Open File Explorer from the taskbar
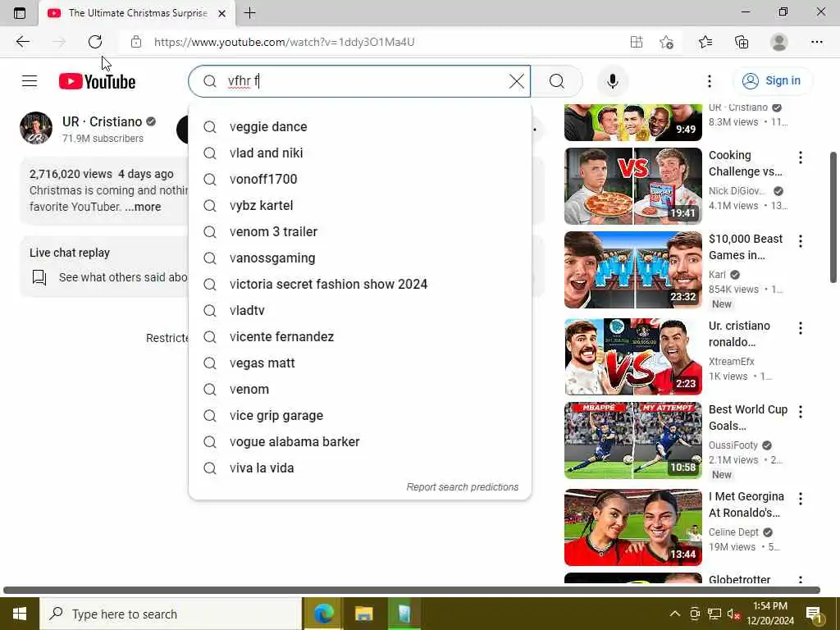Screen dimensions: 840x630 (x=363, y=614)
